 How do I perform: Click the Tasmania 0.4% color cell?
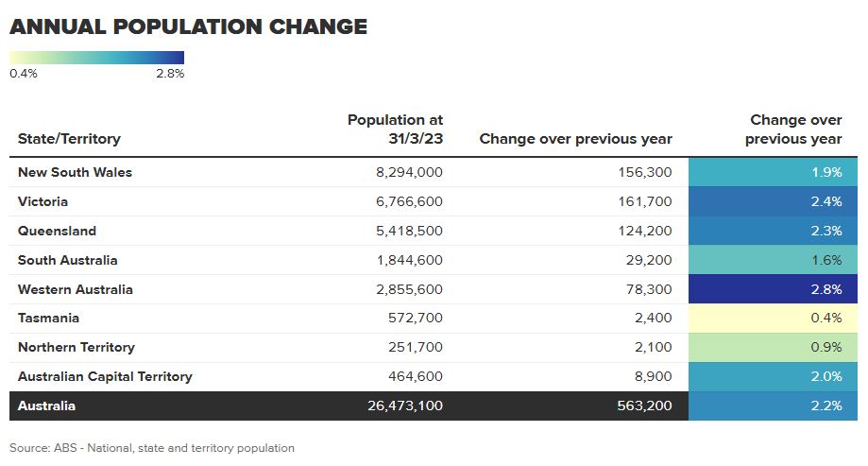coord(773,319)
